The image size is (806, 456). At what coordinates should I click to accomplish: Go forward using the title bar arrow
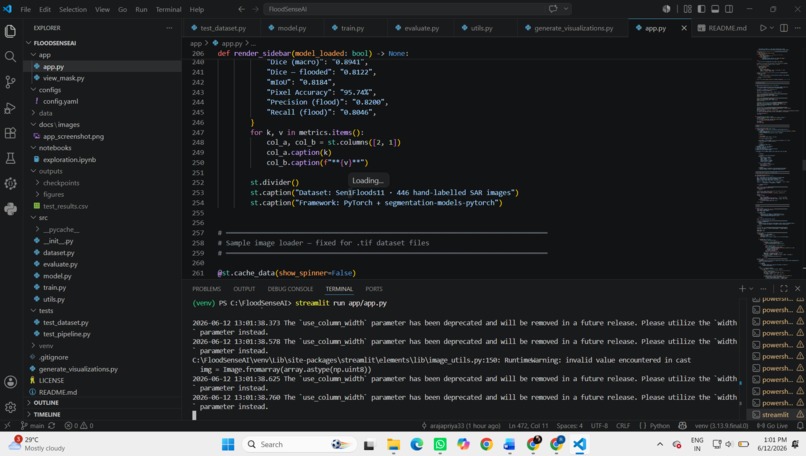coord(255,9)
